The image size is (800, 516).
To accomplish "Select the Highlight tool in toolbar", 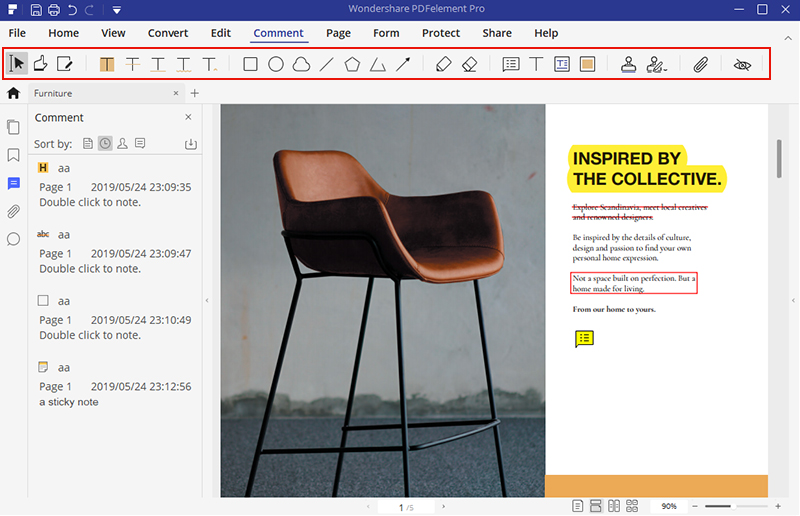I will [x=107, y=64].
